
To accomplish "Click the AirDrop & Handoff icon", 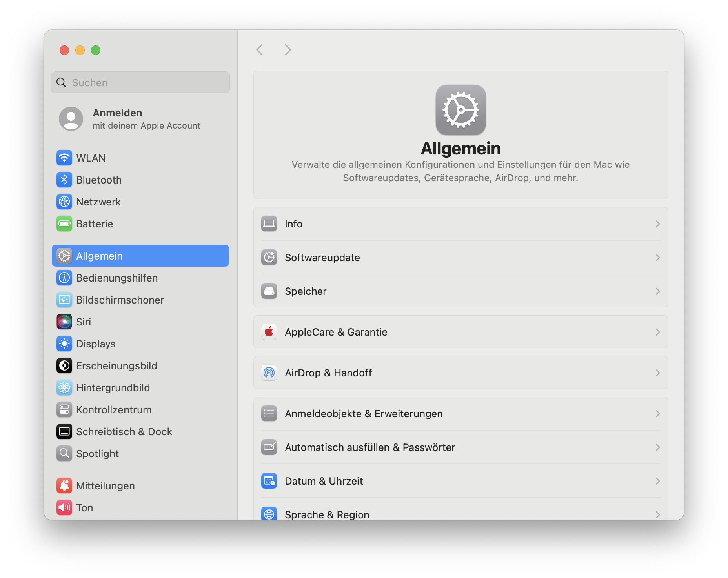I will point(269,373).
